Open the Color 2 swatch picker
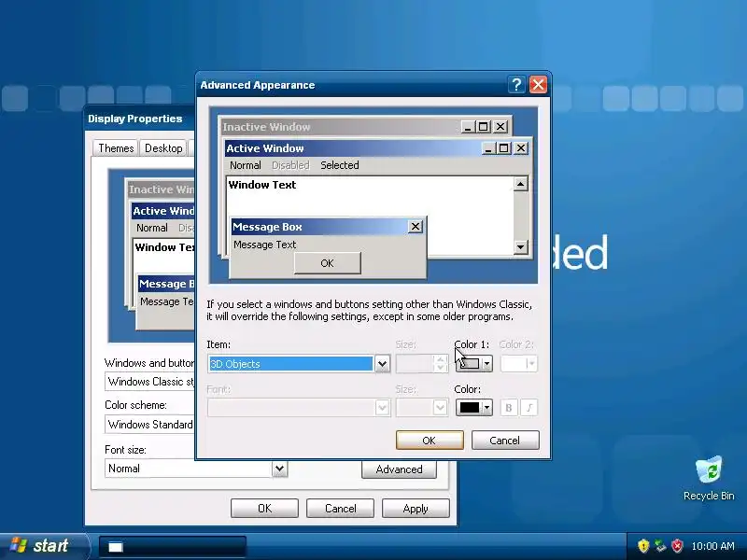Image resolution: width=747 pixels, height=560 pixels. click(x=519, y=364)
